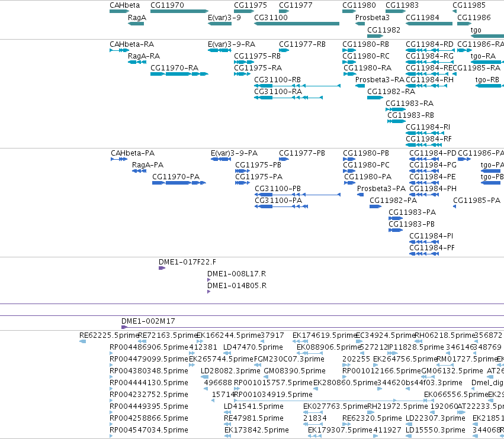Click the E(var)3-9-PA protein label
Image resolution: width=504 pixels, height=439 pixels.
click(x=234, y=153)
